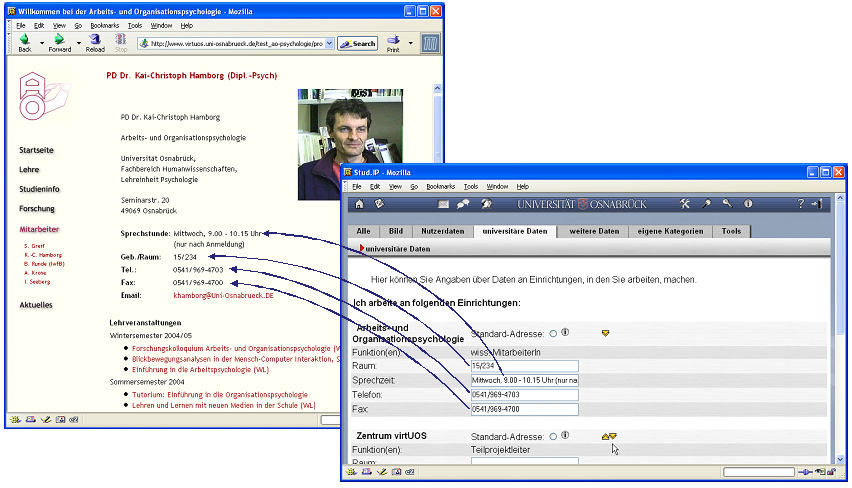The image size is (852, 488).
Task: Select Standard-Adresse radio for Arbeits- und Organisationspsychologie
Action: coord(553,334)
